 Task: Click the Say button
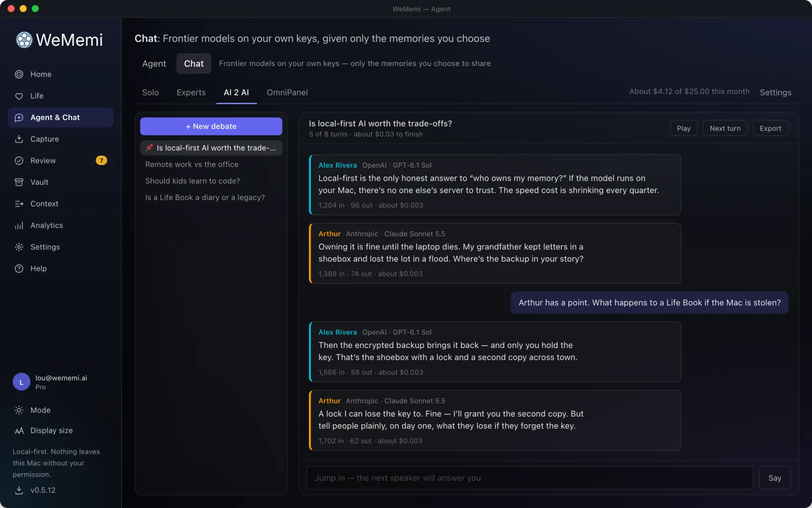pos(775,478)
